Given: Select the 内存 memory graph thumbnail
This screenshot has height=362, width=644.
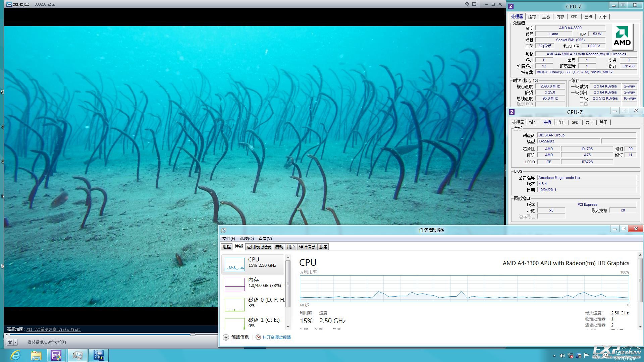Looking at the screenshot, I should click(234, 284).
